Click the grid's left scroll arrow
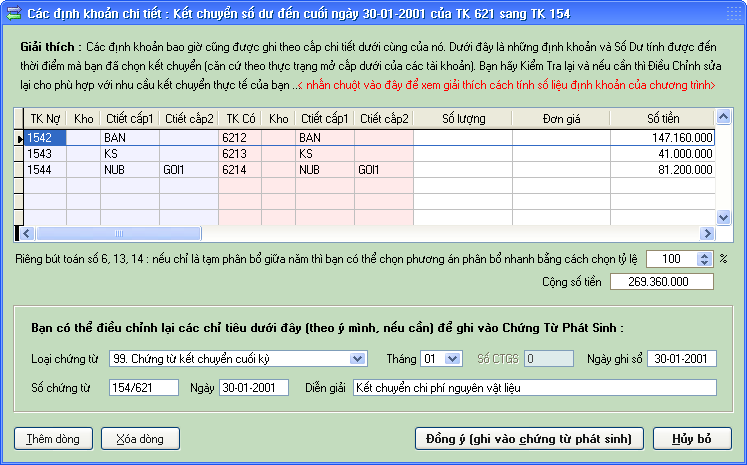Screen dimensions: 747x465 tap(21, 234)
